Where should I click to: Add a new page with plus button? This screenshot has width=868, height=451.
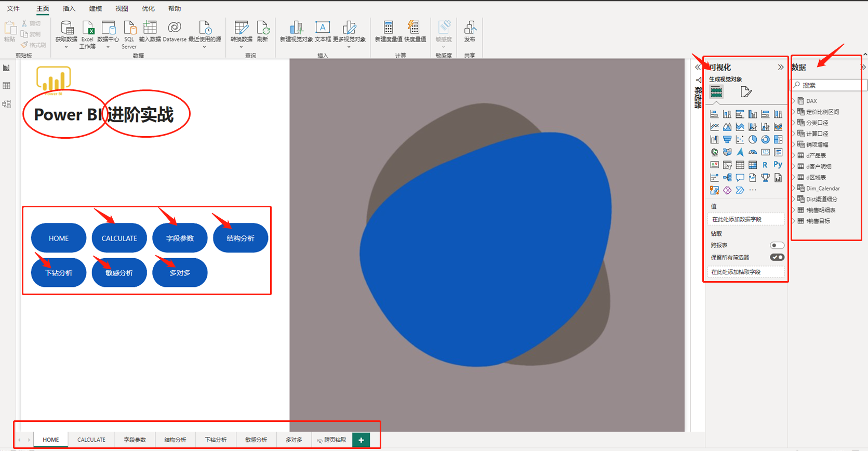tap(361, 440)
